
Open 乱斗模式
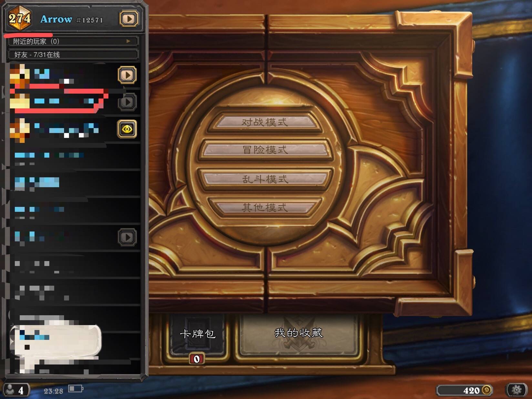pyautogui.click(x=265, y=179)
